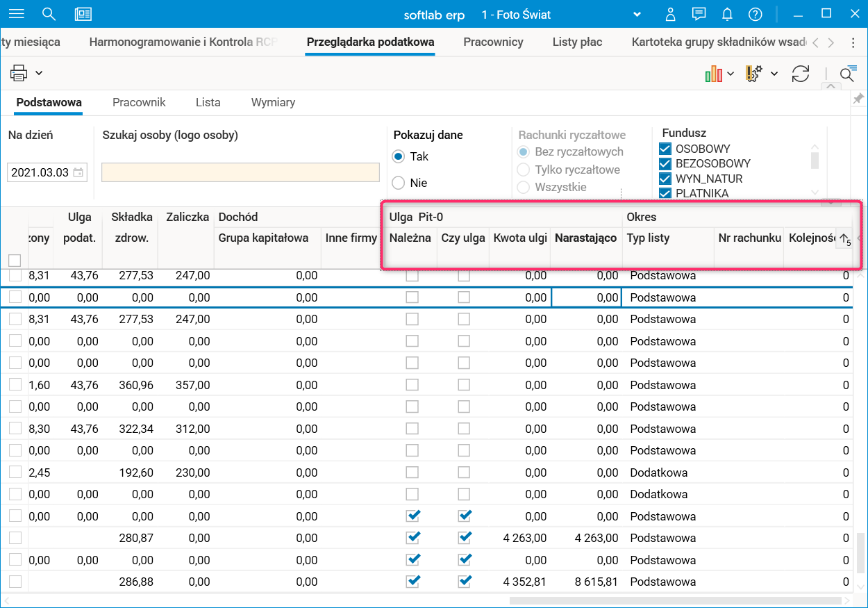The width and height of the screenshot is (868, 608).
Task: Open calendar picker in Na dzień field
Action: point(78,172)
